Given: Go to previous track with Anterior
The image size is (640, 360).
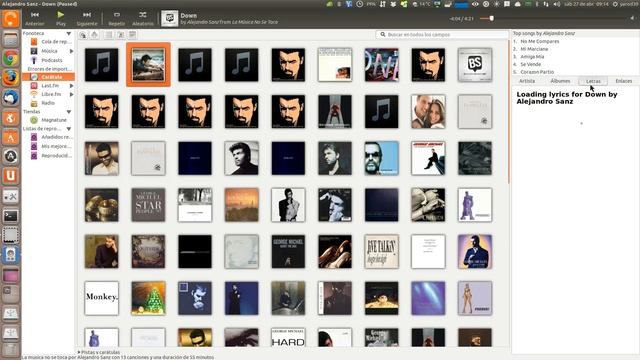Looking at the screenshot, I should point(35,18).
